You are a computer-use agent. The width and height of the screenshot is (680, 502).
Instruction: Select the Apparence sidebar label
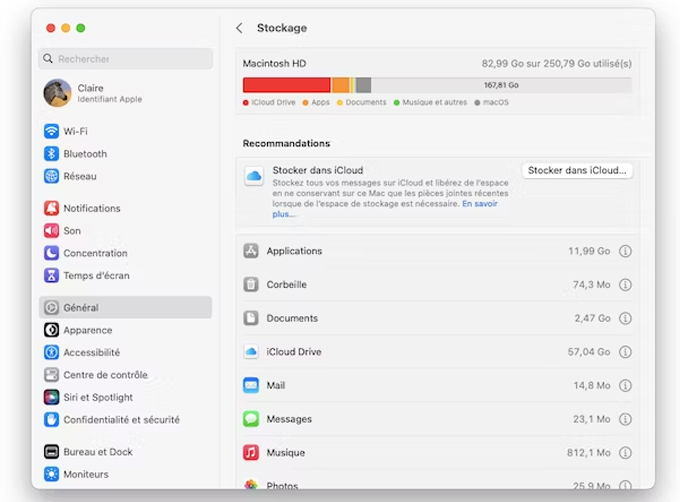[88, 330]
